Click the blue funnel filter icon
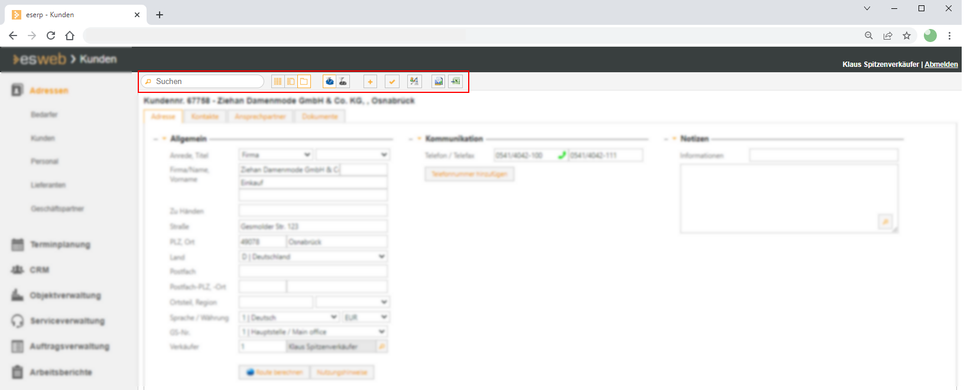Image resolution: width=980 pixels, height=390 pixels. (330, 82)
